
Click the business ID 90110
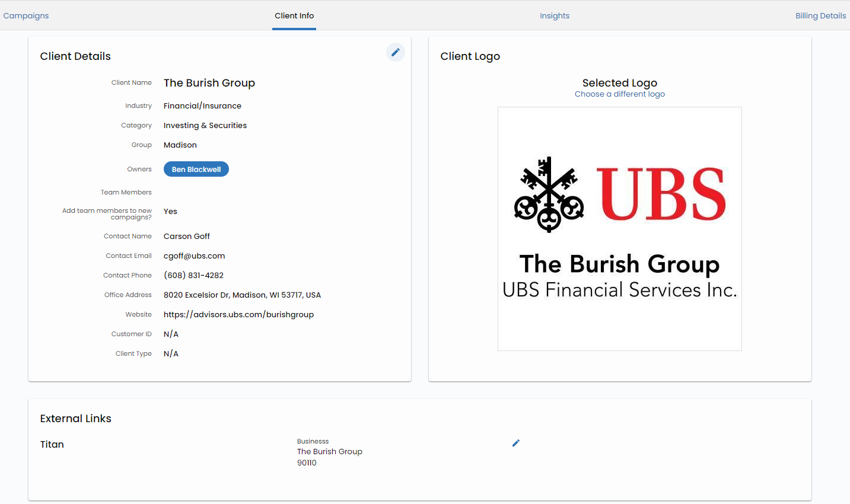(307, 462)
